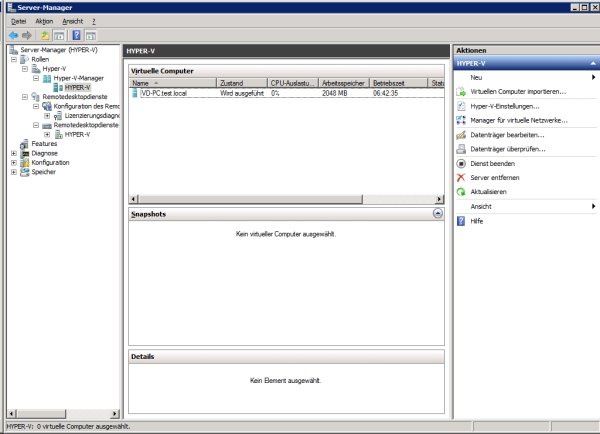The width and height of the screenshot is (600, 434).
Task: Click the Dienst beenden stop icon
Action: pyautogui.click(x=460, y=163)
